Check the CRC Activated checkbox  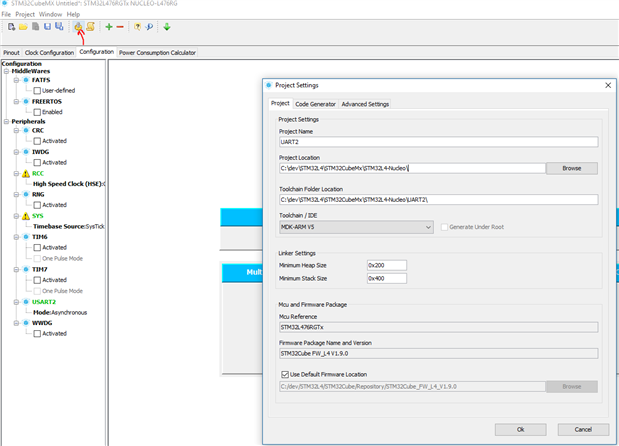(x=37, y=141)
